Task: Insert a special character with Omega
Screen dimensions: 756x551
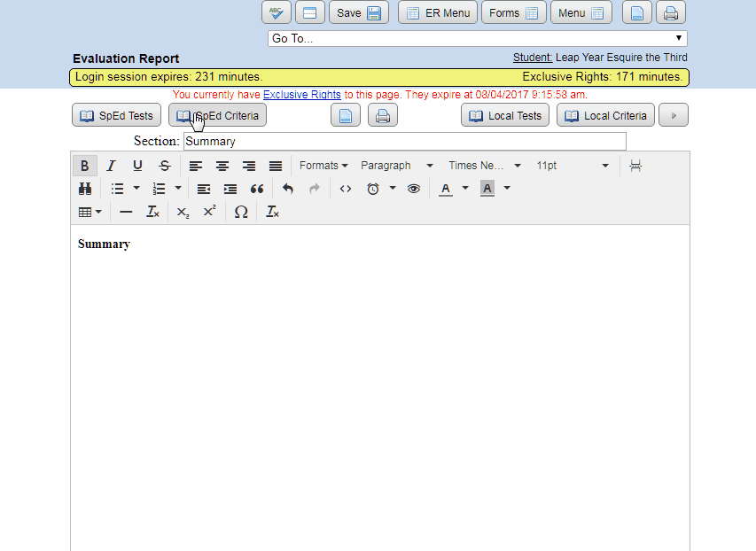Action: (241, 212)
